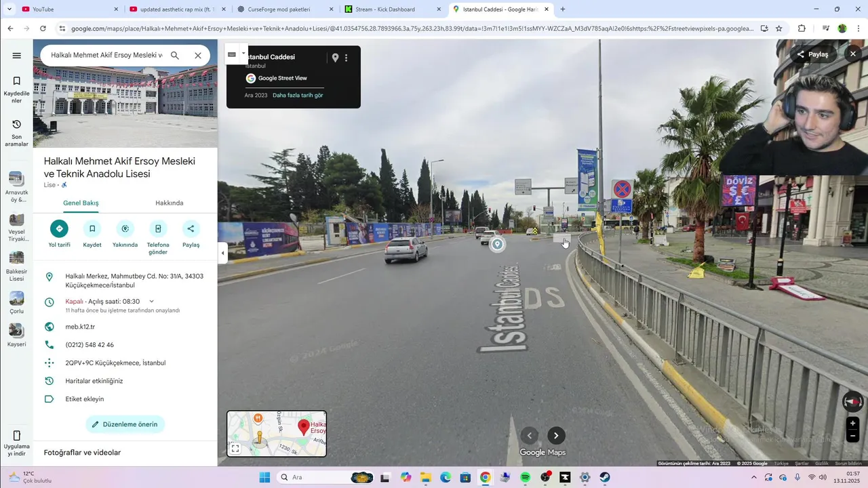Open the Chrome extensions puzzle icon
Image resolution: width=868 pixels, height=488 pixels.
(802, 28)
